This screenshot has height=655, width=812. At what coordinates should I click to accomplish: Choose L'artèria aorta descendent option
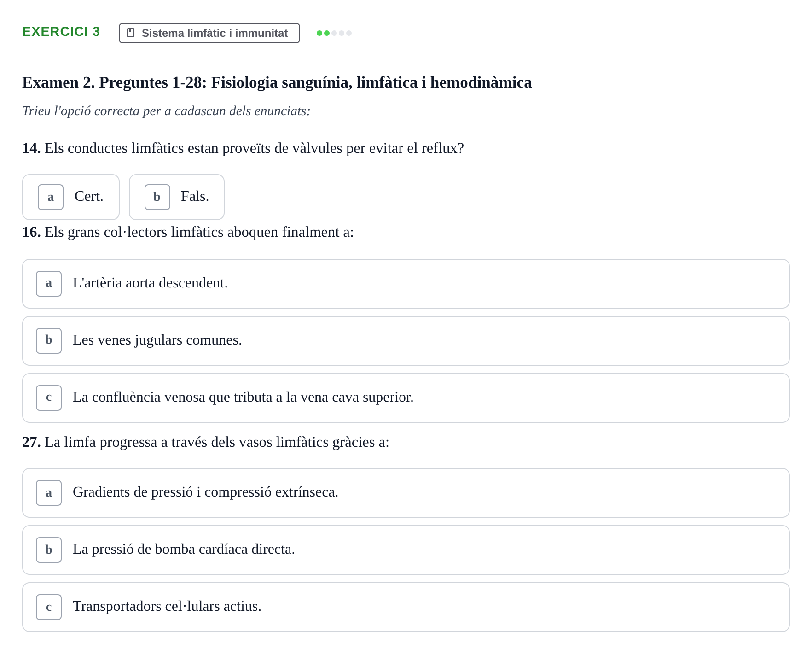pos(406,284)
